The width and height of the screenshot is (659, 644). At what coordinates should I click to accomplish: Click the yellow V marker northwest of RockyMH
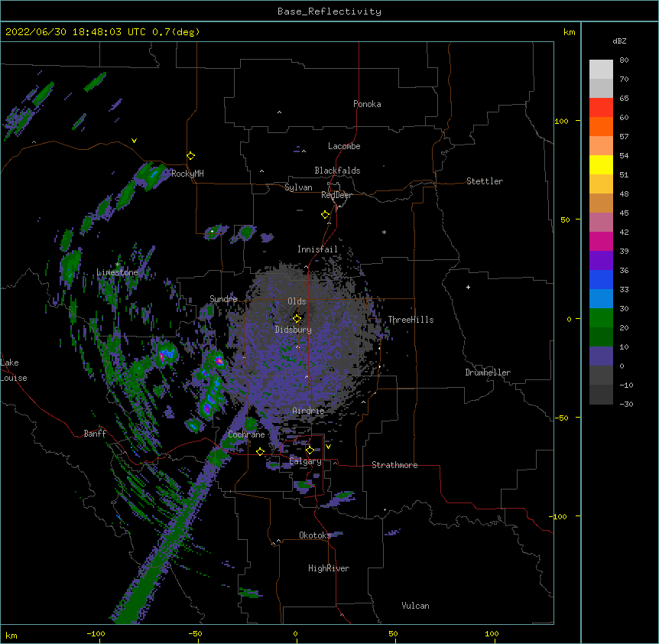[134, 141]
